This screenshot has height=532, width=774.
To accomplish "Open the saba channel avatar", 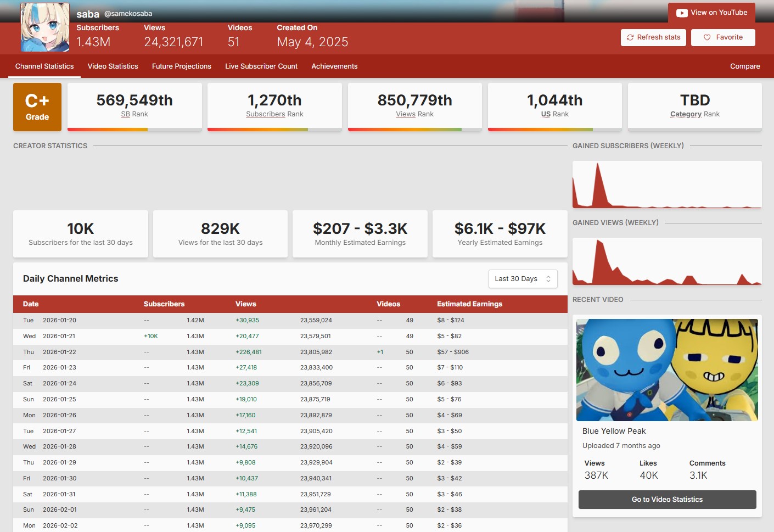I will (x=45, y=27).
